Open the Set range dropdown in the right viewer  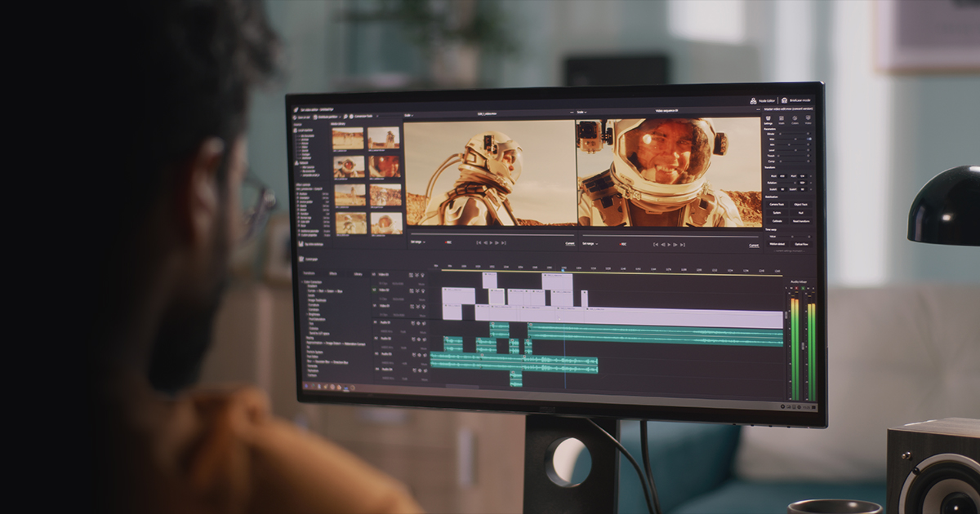click(x=588, y=243)
